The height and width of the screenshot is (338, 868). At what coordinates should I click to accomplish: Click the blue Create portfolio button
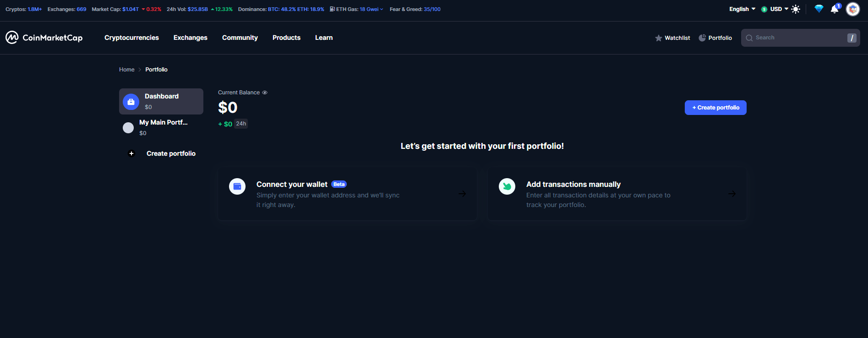(x=715, y=108)
